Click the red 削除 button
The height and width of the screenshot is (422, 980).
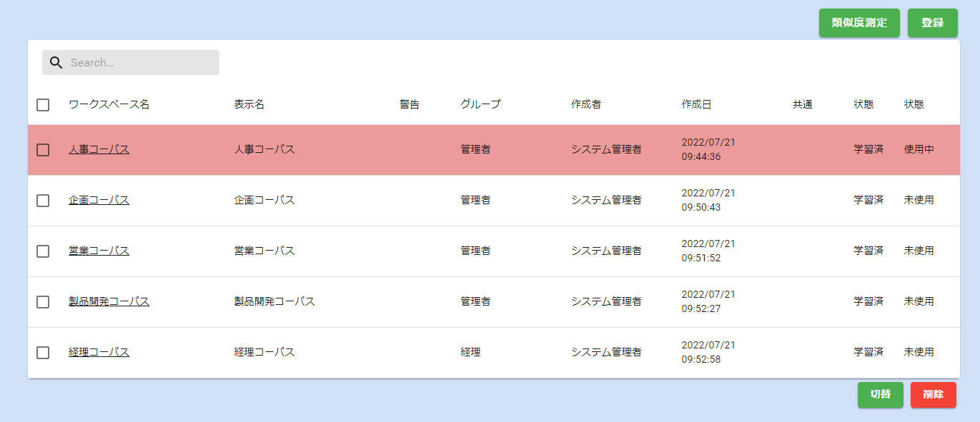pyautogui.click(x=933, y=395)
